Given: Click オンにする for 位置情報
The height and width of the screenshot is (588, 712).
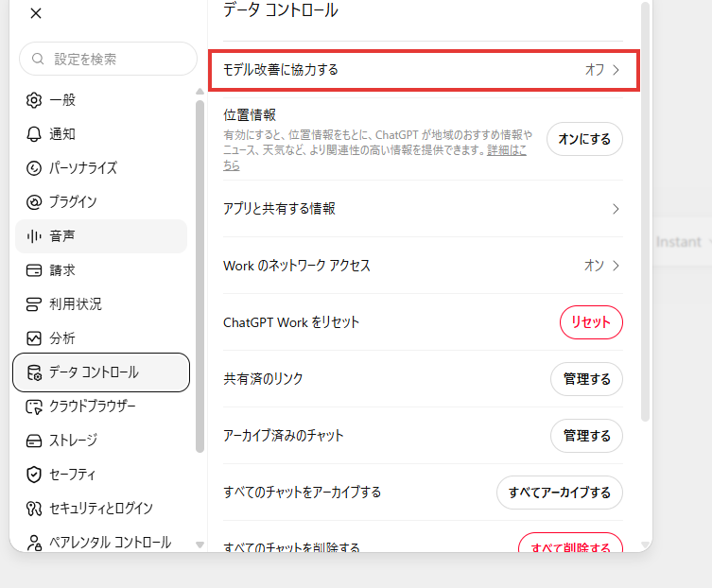Looking at the screenshot, I should [584, 139].
